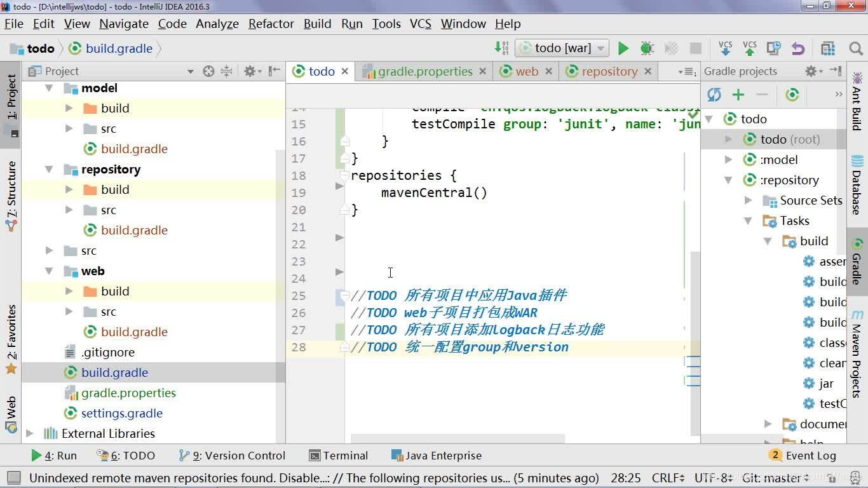Toggle the 1: Project tool window button
Screen dimensions: 868x488
(11, 104)
